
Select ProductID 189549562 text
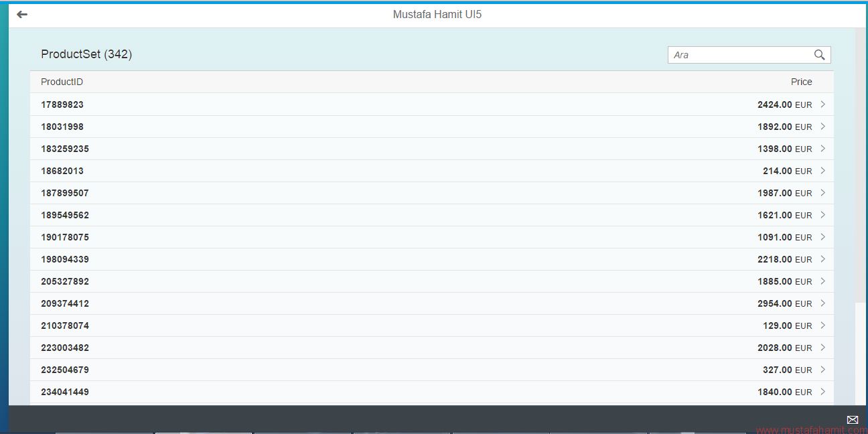pos(65,215)
